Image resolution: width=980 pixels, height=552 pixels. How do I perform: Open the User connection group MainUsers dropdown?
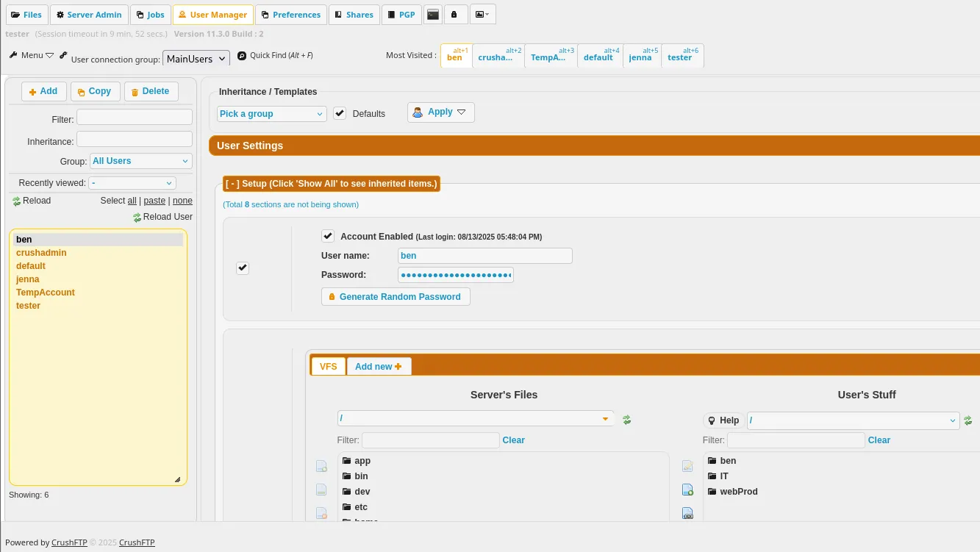(196, 59)
